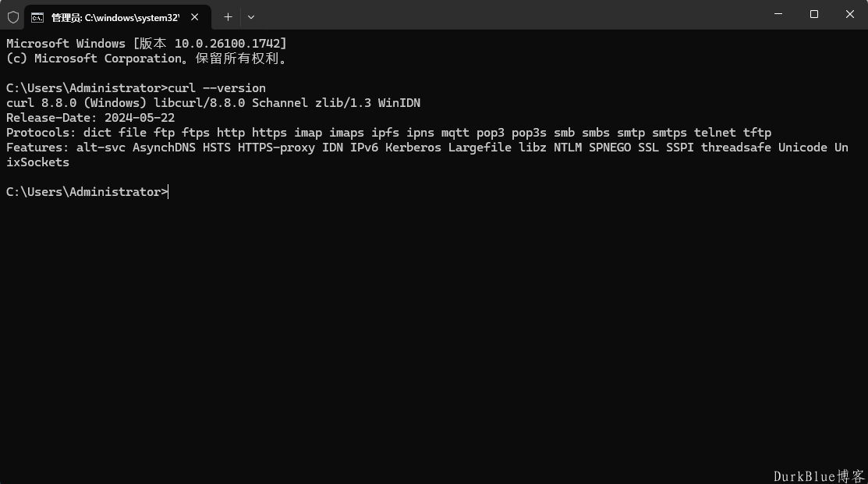Screen dimensions: 868x484
Task: Maximize the terminal window
Action: pos(813,14)
